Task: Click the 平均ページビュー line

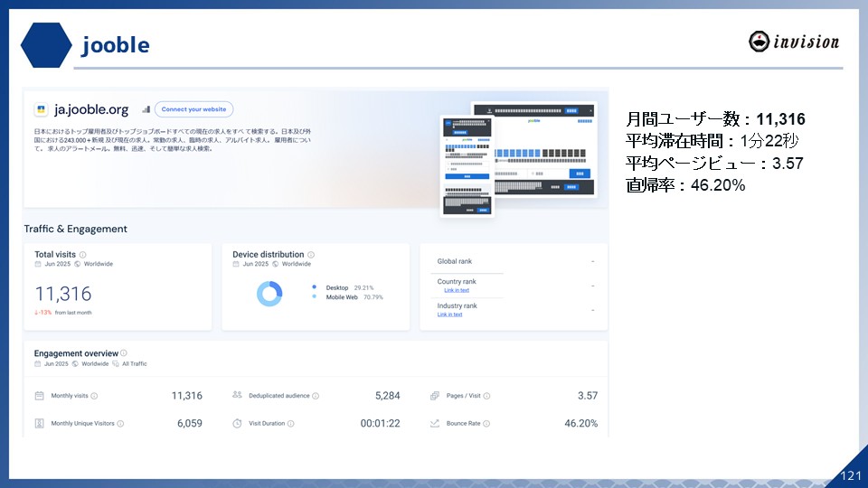Action: pos(714,164)
